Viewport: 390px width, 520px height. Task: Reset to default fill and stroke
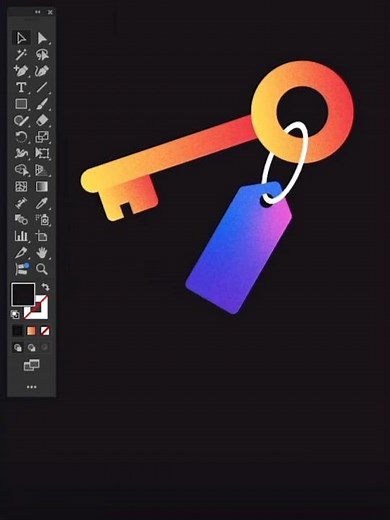click(x=15, y=314)
